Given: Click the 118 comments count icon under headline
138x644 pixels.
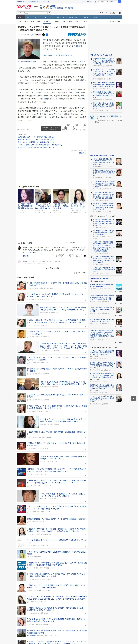Looking at the screenshot, I should click(x=33, y=35).
